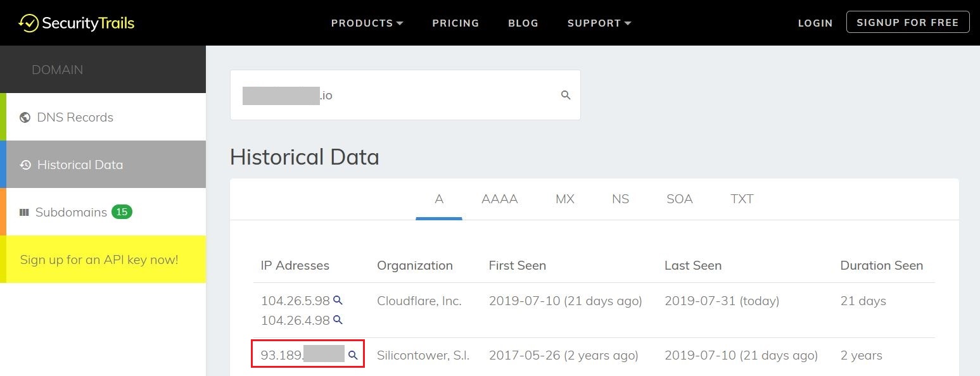Open the Blog page

(x=523, y=23)
